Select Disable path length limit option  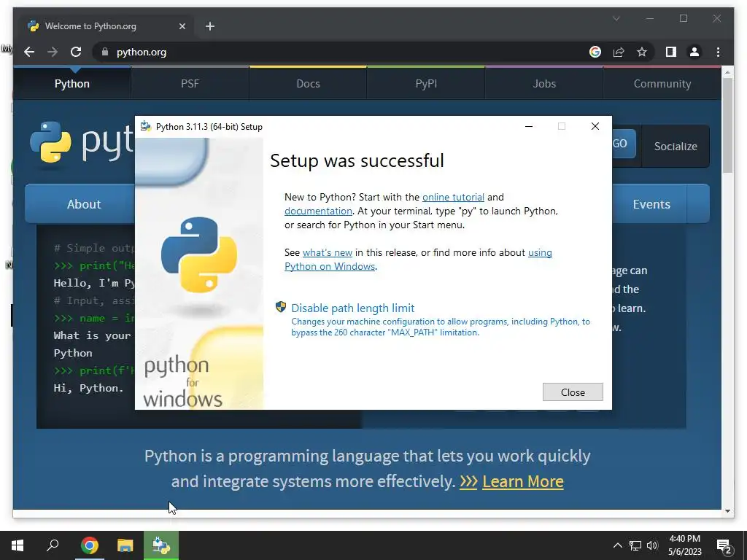click(352, 308)
